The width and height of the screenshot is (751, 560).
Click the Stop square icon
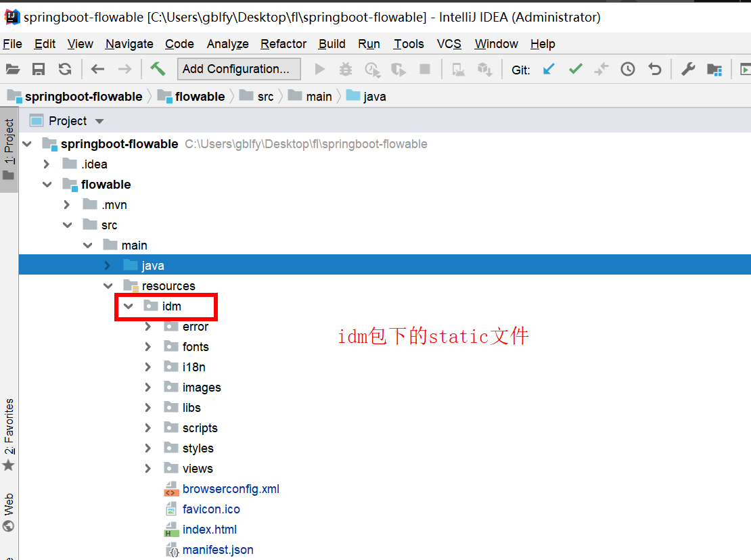(425, 70)
